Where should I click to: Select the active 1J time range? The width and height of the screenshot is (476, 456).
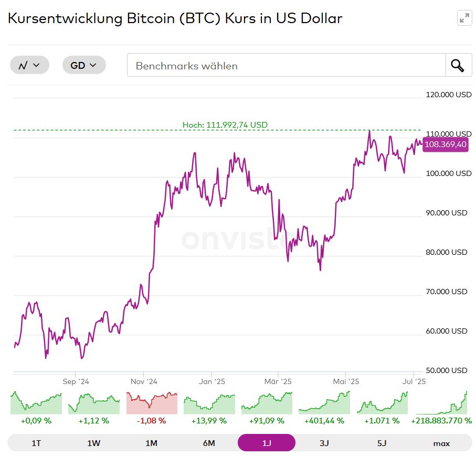267,443
